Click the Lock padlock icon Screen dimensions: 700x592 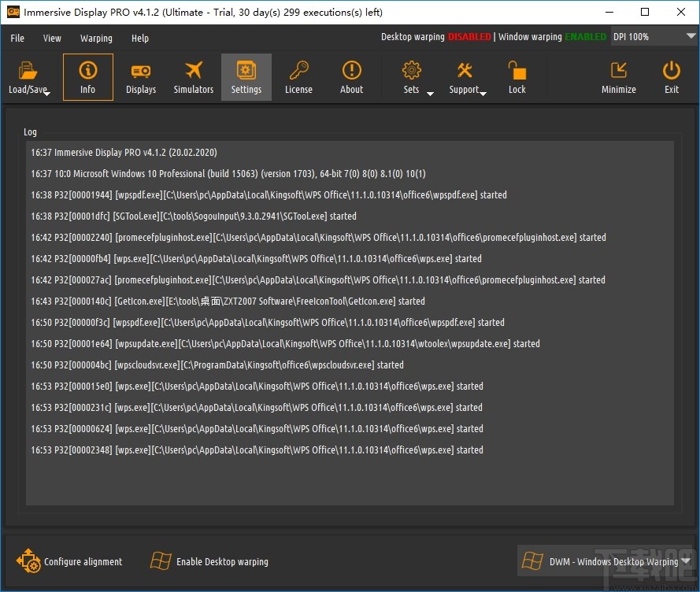(517, 71)
